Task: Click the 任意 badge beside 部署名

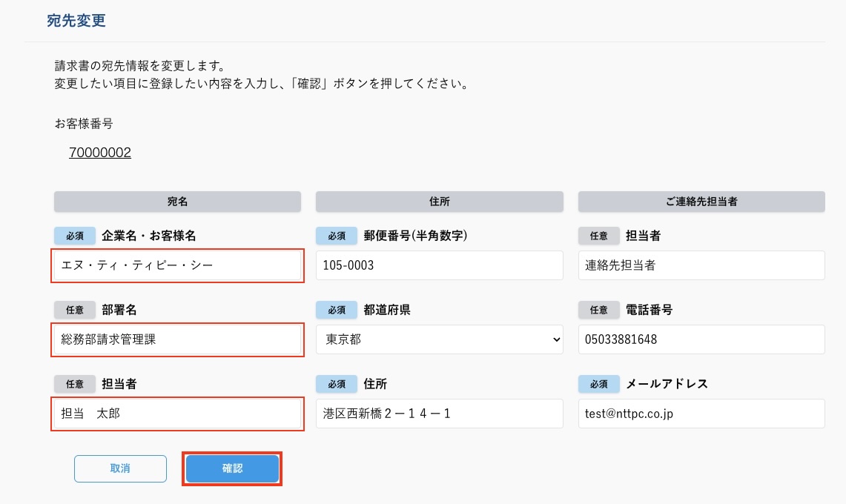Action: point(75,310)
